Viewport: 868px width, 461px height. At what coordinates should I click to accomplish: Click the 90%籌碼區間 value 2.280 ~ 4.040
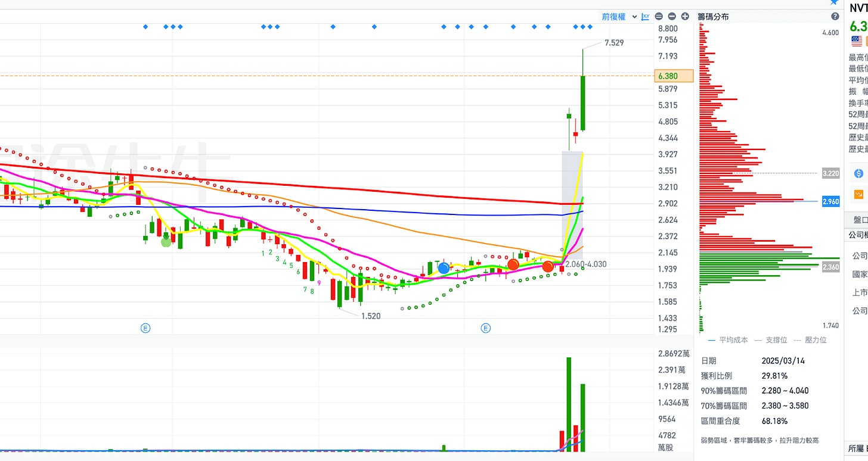[x=785, y=391]
